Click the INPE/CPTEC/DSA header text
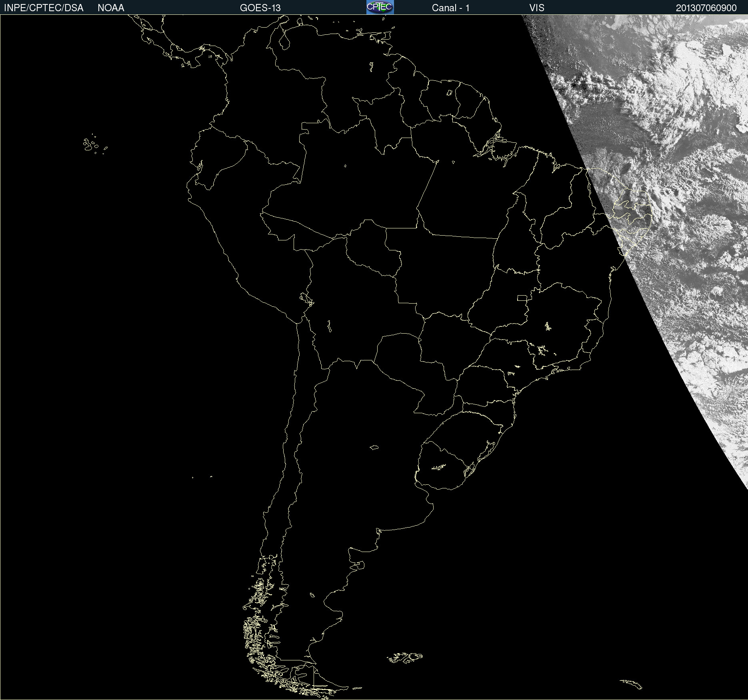748x700 pixels. point(44,8)
